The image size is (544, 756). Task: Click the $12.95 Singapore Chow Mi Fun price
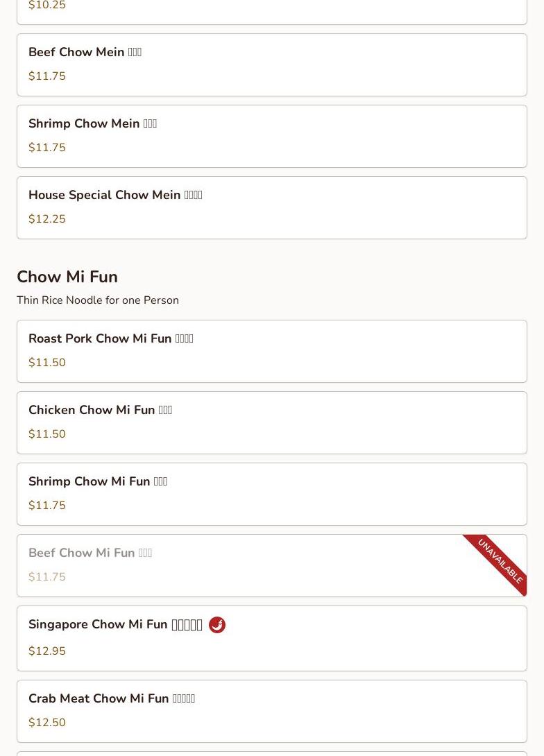pyautogui.click(x=47, y=651)
